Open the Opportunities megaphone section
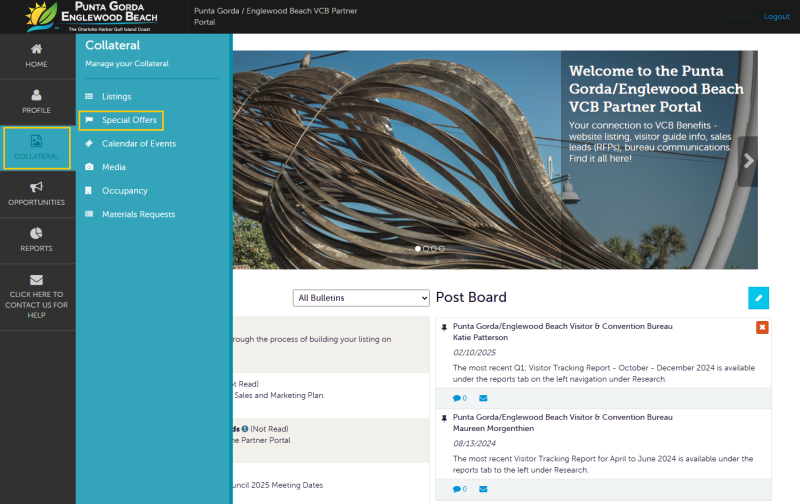The width and height of the screenshot is (800, 504). click(x=36, y=194)
